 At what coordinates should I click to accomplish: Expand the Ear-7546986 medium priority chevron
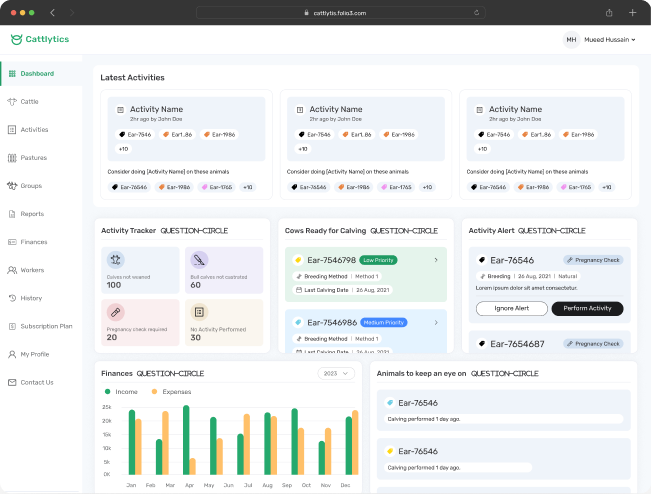(435, 323)
